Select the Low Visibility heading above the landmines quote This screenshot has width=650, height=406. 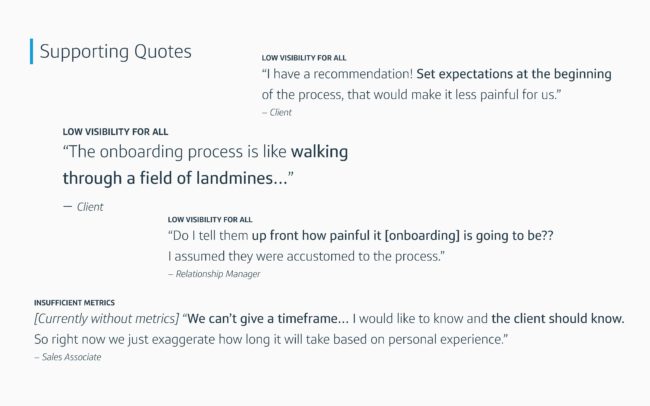115,132
